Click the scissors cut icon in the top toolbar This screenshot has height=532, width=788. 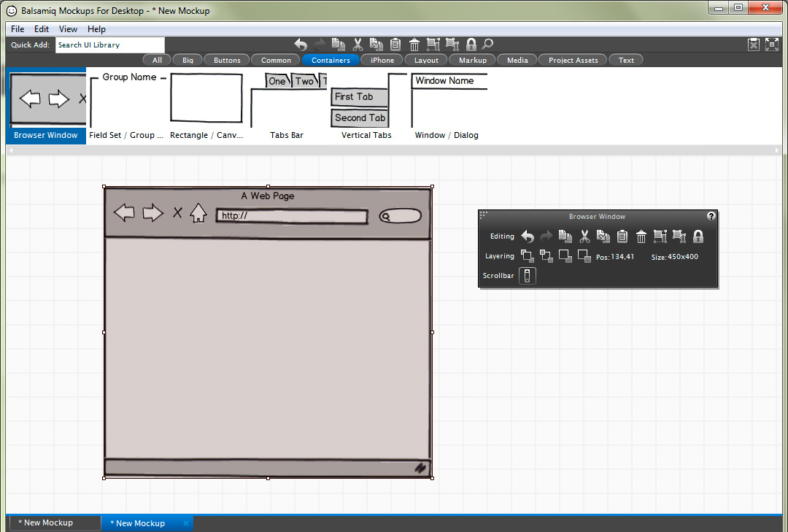click(358, 45)
